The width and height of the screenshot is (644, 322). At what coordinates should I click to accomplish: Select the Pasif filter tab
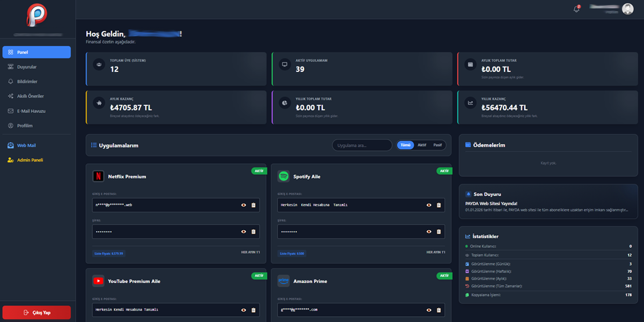pos(438,145)
